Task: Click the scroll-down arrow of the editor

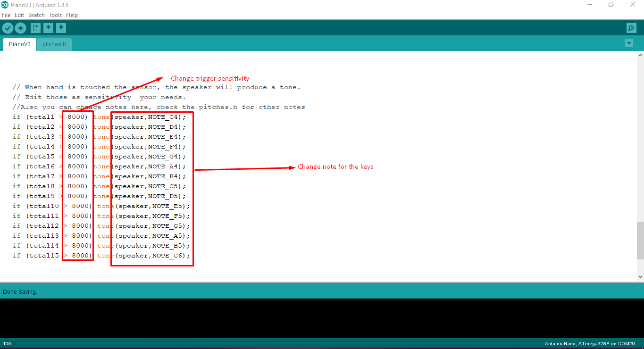Action: tap(640, 277)
